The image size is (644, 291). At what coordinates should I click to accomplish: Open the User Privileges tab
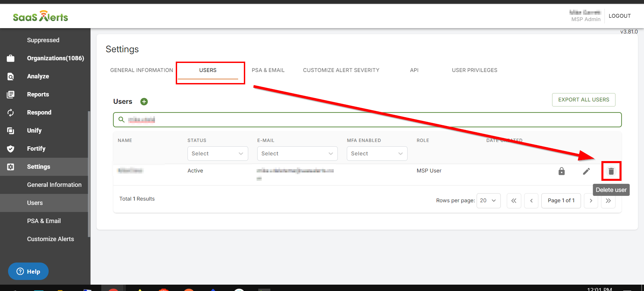tap(475, 70)
